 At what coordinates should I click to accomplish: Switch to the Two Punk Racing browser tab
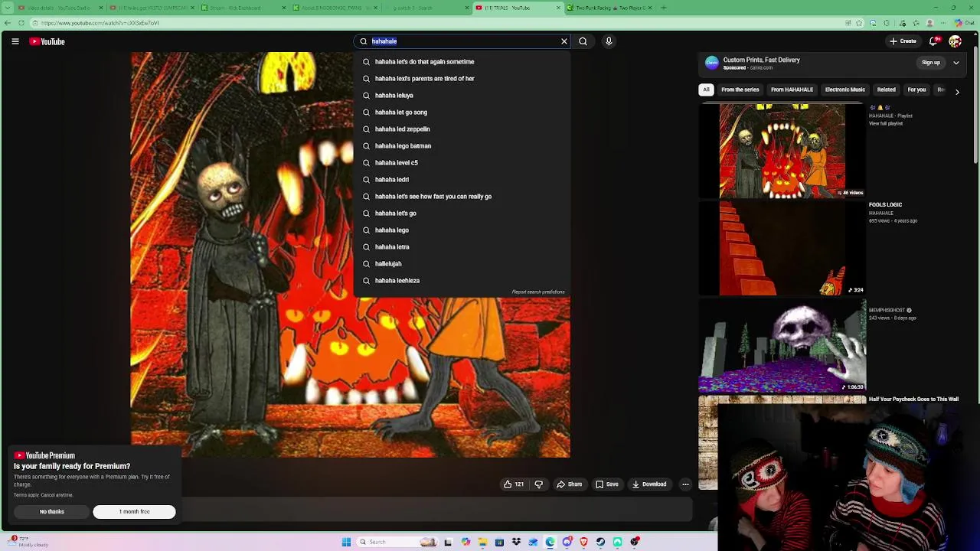pos(608,8)
